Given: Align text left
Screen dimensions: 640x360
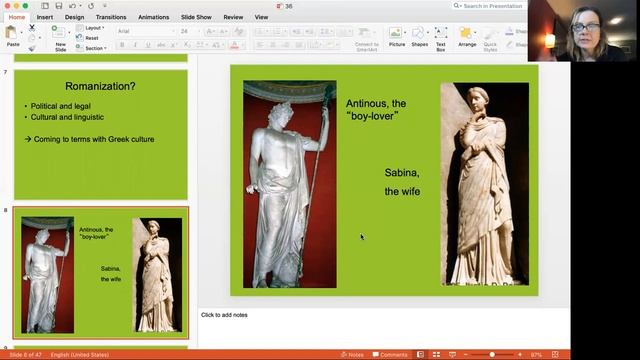Looking at the screenshot, I should tap(260, 45).
